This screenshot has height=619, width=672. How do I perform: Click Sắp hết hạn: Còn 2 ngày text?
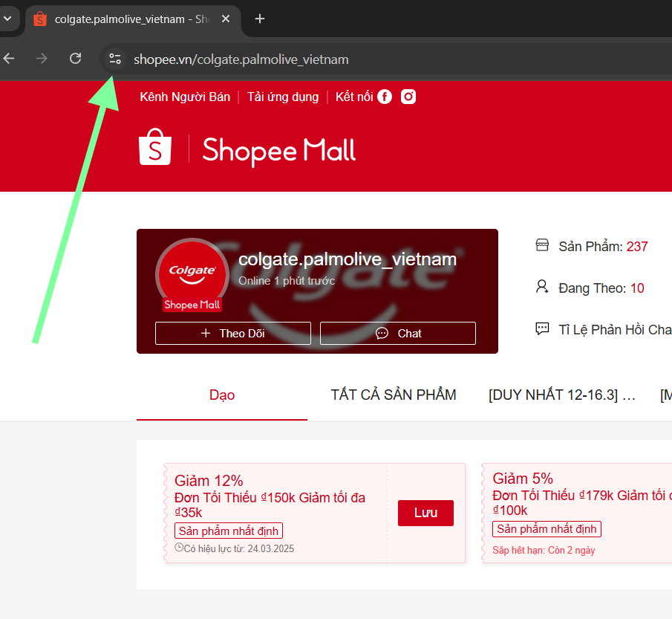(544, 551)
